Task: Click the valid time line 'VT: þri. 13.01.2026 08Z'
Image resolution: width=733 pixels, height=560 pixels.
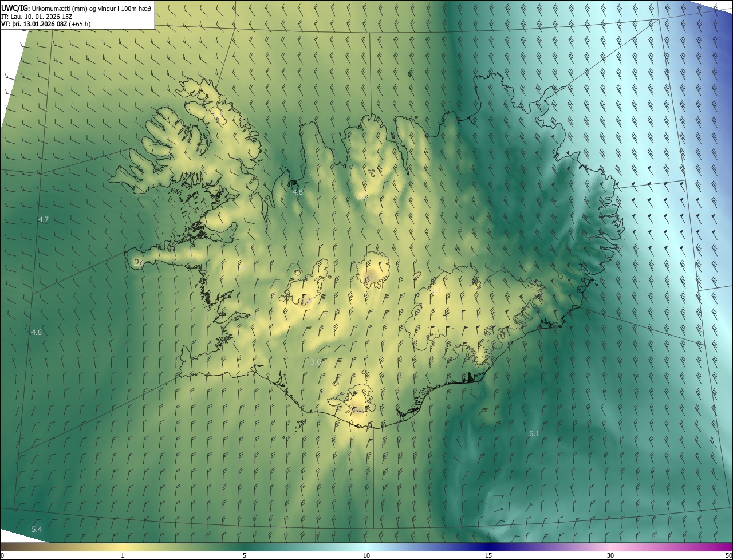Action: click(34, 24)
